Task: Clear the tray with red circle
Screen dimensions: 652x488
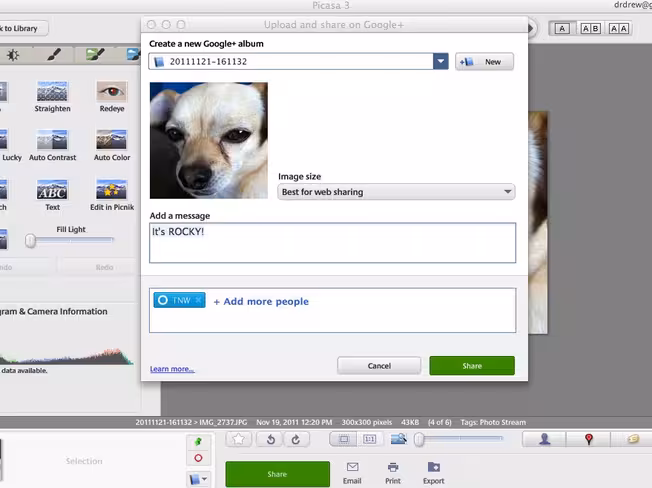Action: 198,458
